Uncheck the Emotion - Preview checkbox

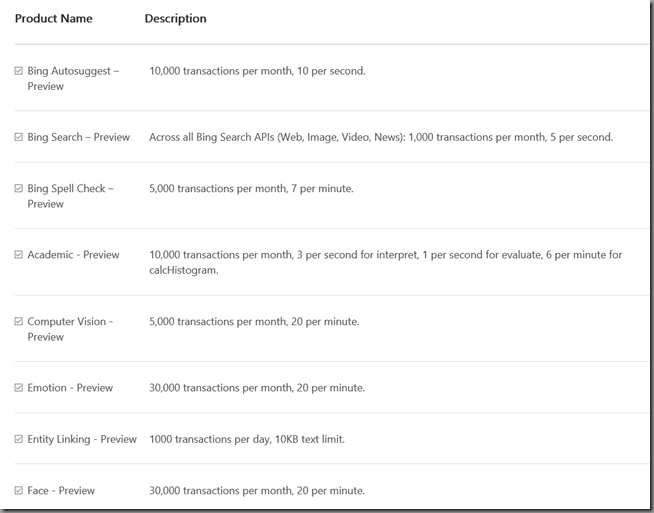point(18,387)
